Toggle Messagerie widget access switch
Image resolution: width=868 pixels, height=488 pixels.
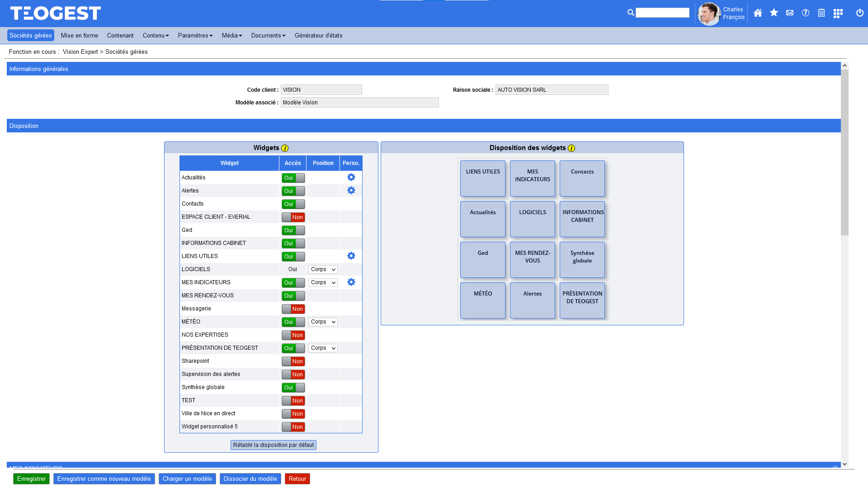(293, 309)
